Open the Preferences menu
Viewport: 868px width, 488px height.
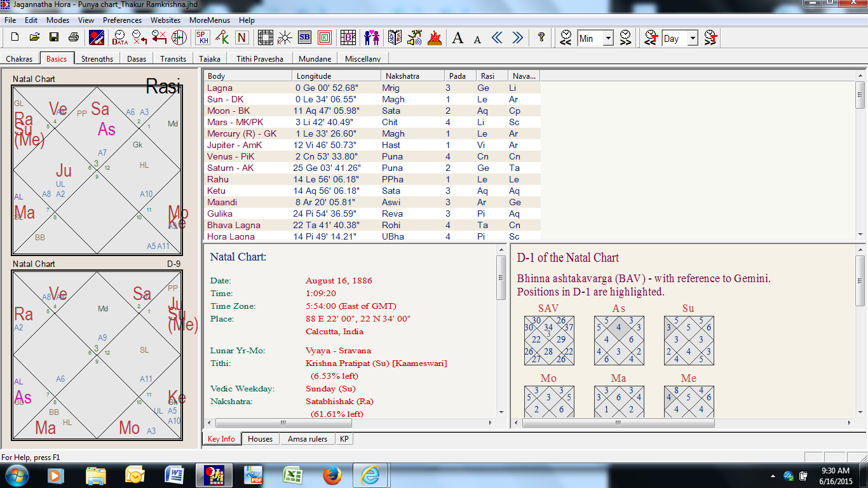pos(122,20)
